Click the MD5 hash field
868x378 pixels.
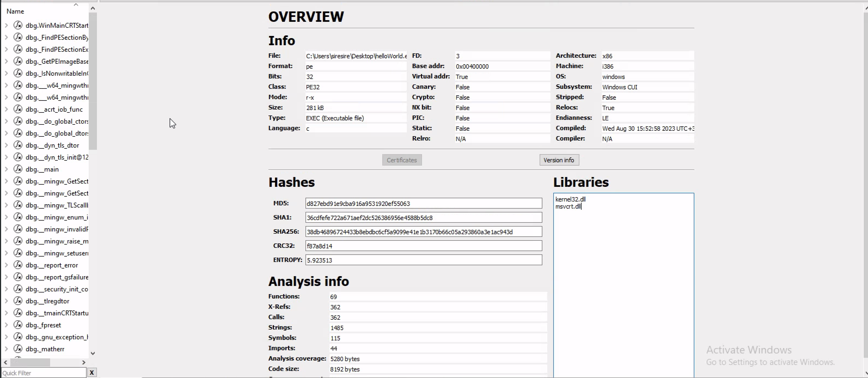(424, 203)
